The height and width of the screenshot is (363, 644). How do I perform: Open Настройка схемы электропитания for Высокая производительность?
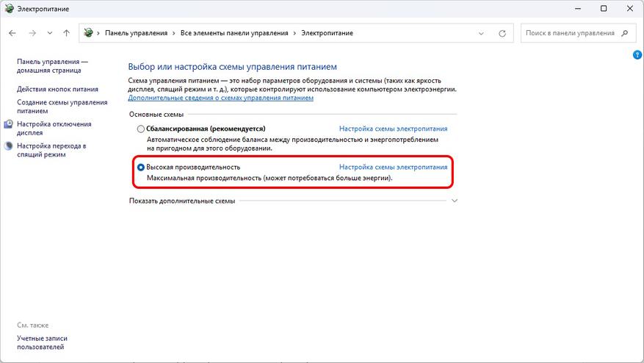point(393,168)
